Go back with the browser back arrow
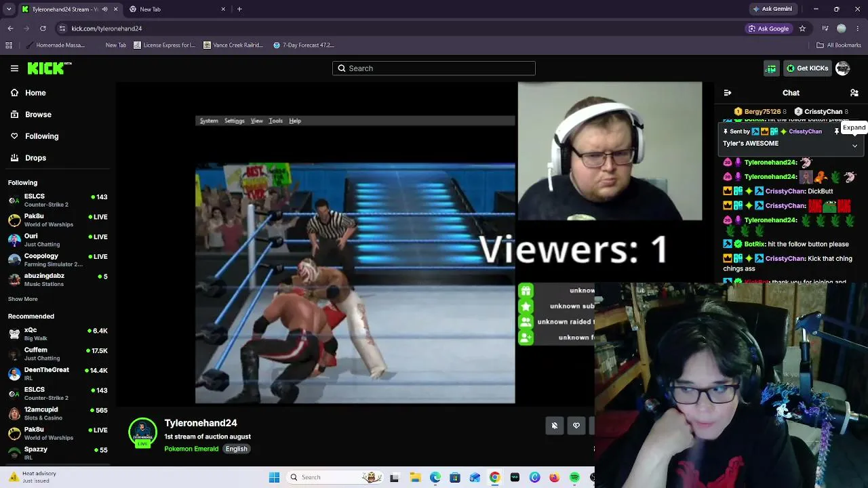The image size is (868, 488). [10, 28]
